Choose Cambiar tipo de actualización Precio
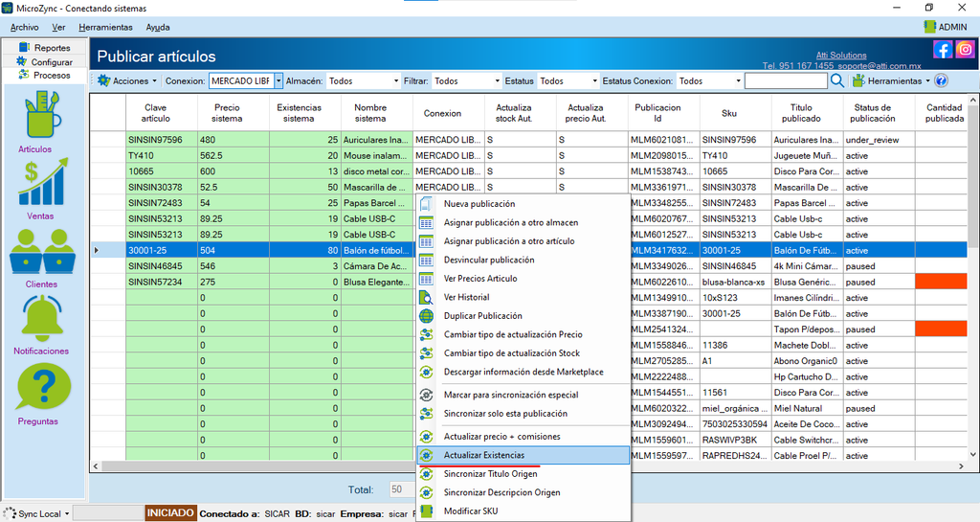The height and width of the screenshot is (522, 980). tap(523, 334)
